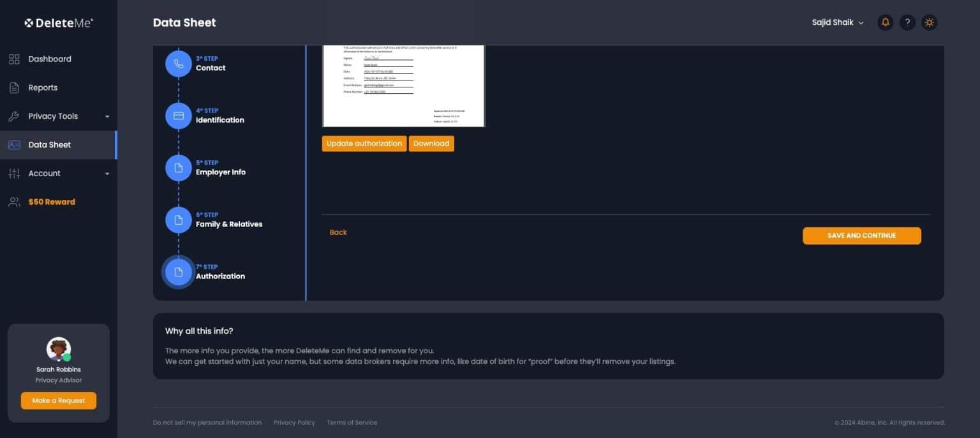Select the Privacy Tools wrench icon
Viewport: 980px width, 438px height.
(14, 116)
